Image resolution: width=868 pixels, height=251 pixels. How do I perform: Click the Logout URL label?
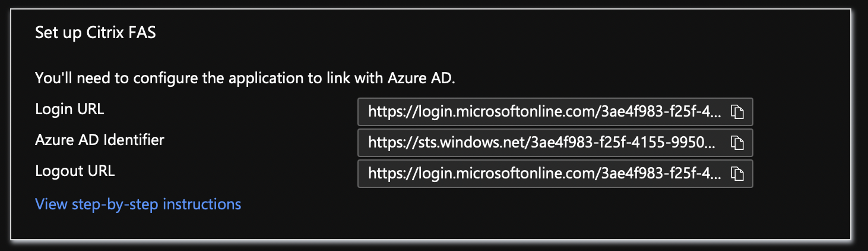[75, 171]
